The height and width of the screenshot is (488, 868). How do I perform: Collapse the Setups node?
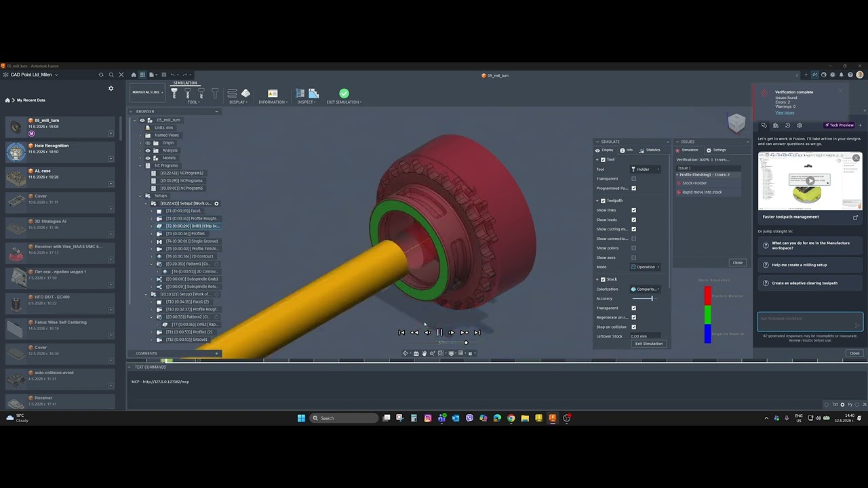click(140, 196)
